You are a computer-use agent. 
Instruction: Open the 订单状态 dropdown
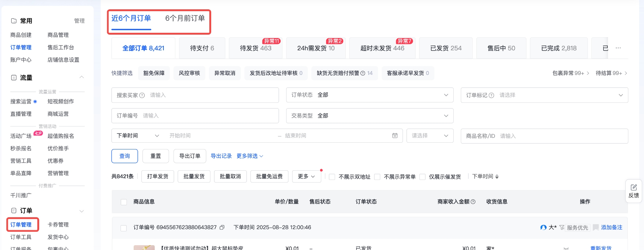click(369, 95)
